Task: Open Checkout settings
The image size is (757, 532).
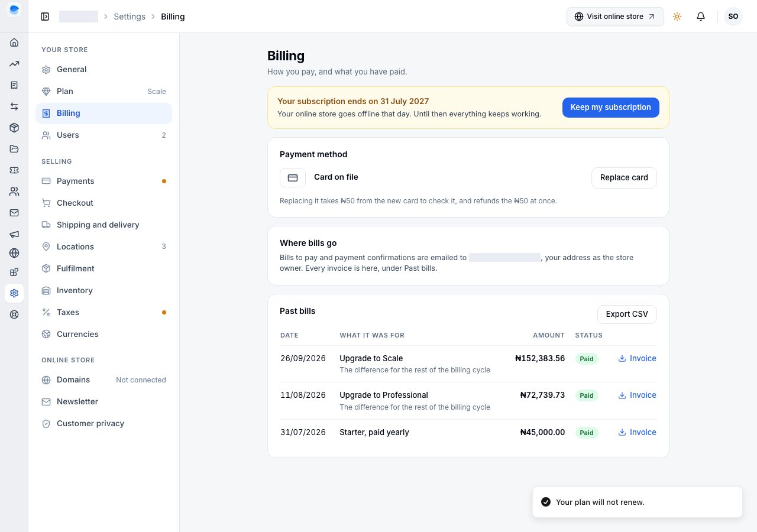Action: tap(103, 203)
